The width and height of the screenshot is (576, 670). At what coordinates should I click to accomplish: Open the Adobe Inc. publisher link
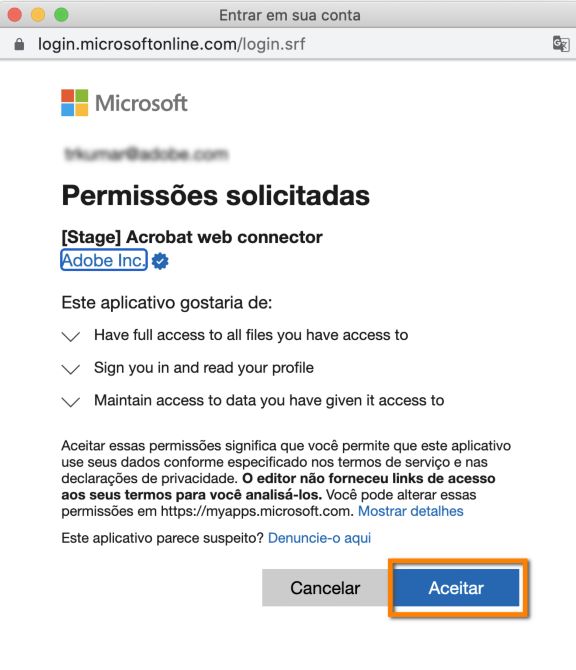[104, 260]
